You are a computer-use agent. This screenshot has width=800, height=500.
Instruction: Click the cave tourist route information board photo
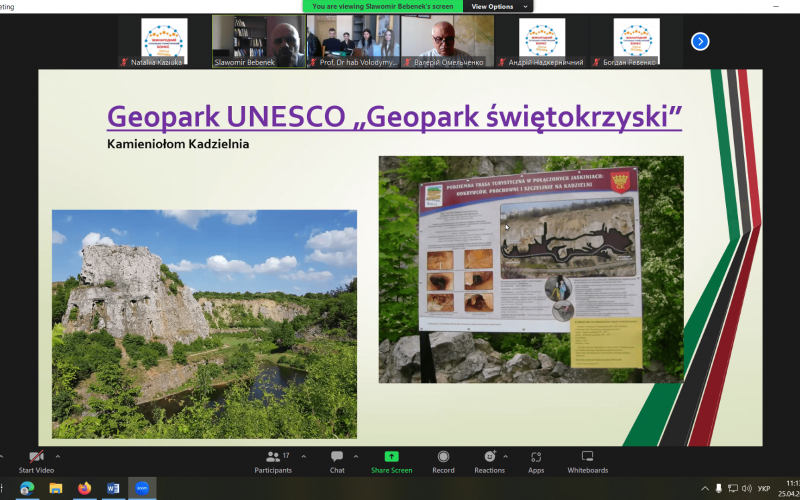[531, 269]
